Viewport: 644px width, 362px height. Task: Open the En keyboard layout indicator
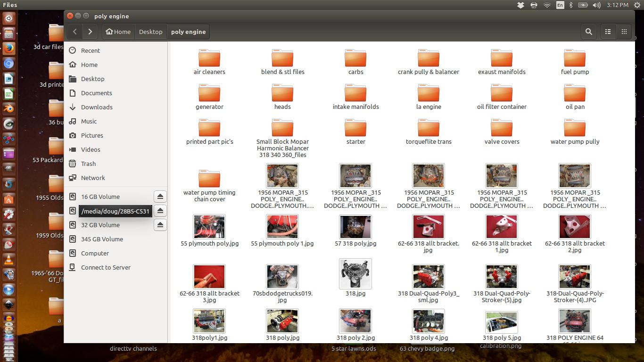click(x=560, y=5)
